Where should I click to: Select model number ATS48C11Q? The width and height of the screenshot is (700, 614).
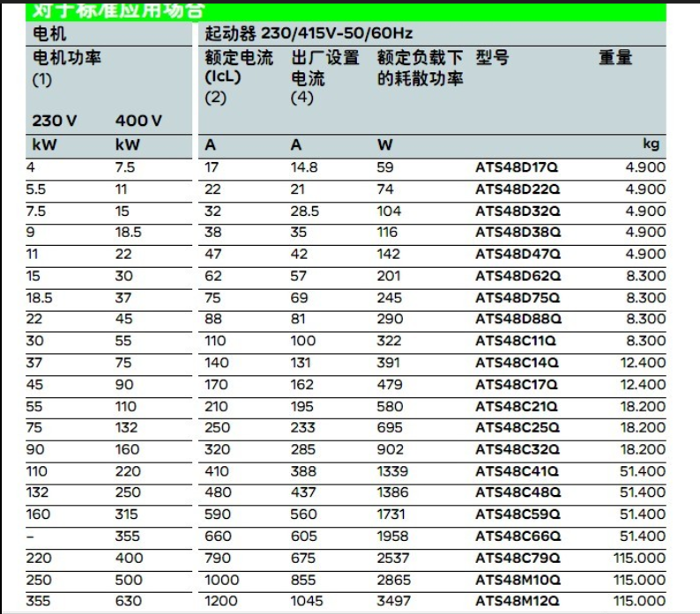516,340
